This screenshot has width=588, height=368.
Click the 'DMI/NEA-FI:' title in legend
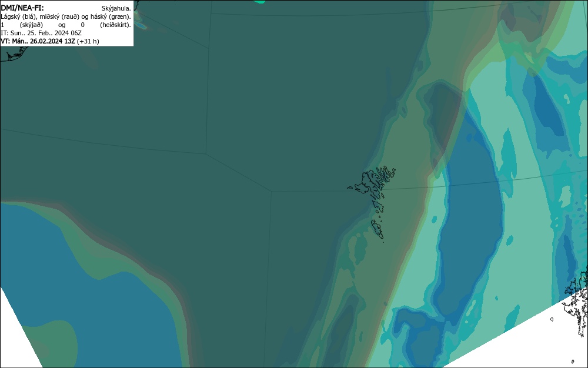[x=22, y=8]
